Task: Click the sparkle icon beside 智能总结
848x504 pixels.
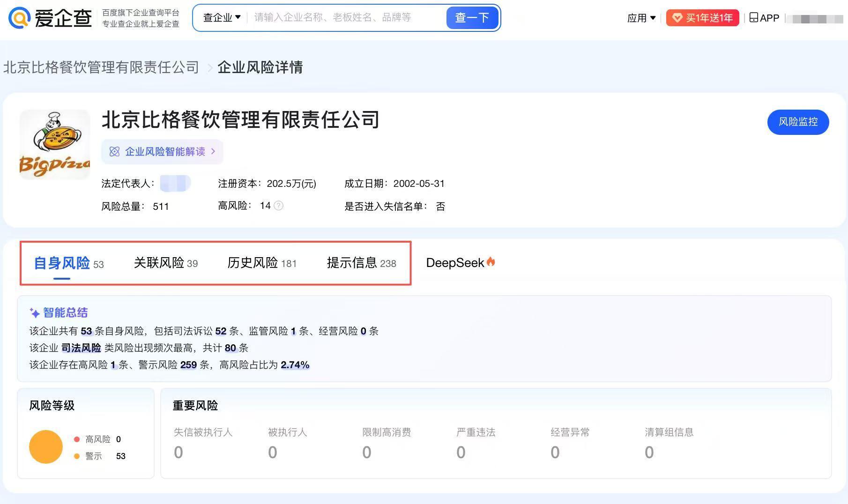Action: 34,312
